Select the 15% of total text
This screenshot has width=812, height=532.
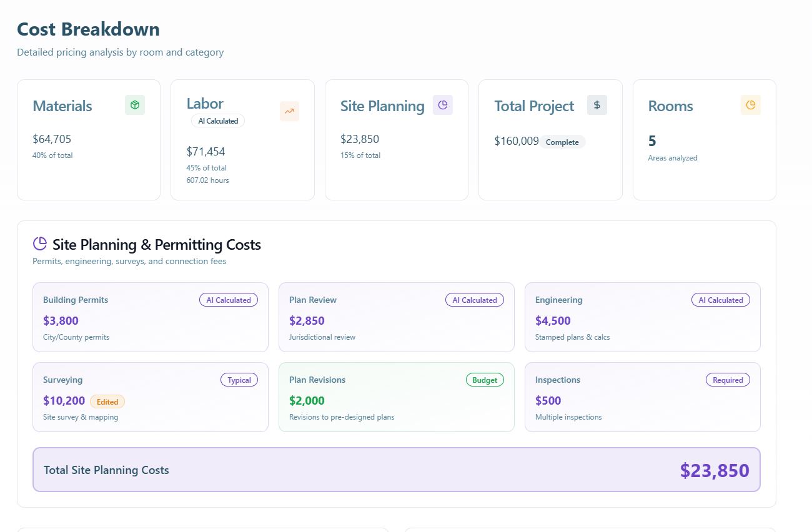pyautogui.click(x=360, y=155)
